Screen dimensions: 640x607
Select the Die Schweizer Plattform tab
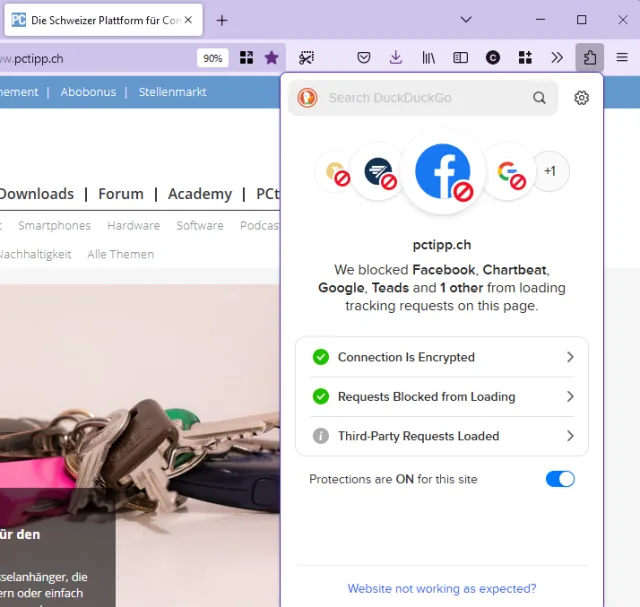click(x=103, y=20)
